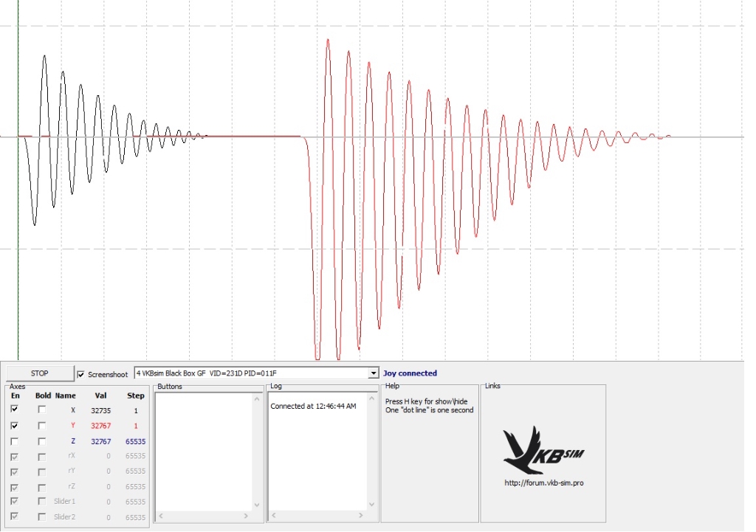Click the red Y axis value 32767
756x532 pixels.
(x=100, y=426)
